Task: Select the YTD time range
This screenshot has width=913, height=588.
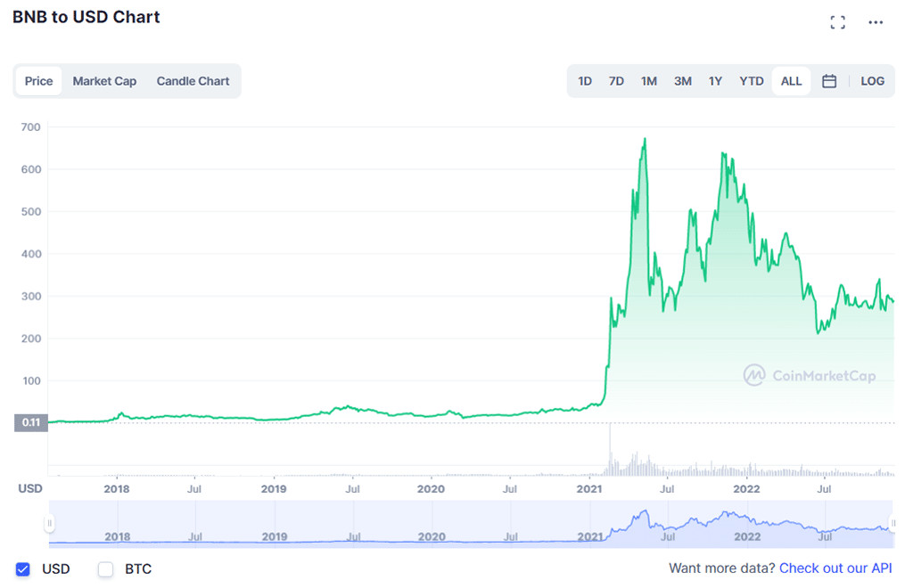Action: click(751, 81)
